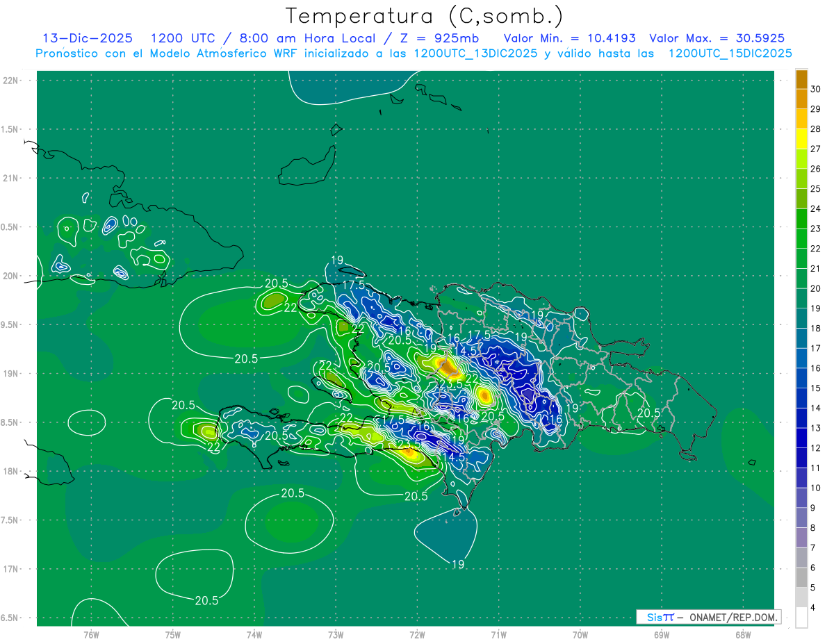Click the '76W' longitude axis label
The height and width of the screenshot is (644, 834).
pos(91,635)
